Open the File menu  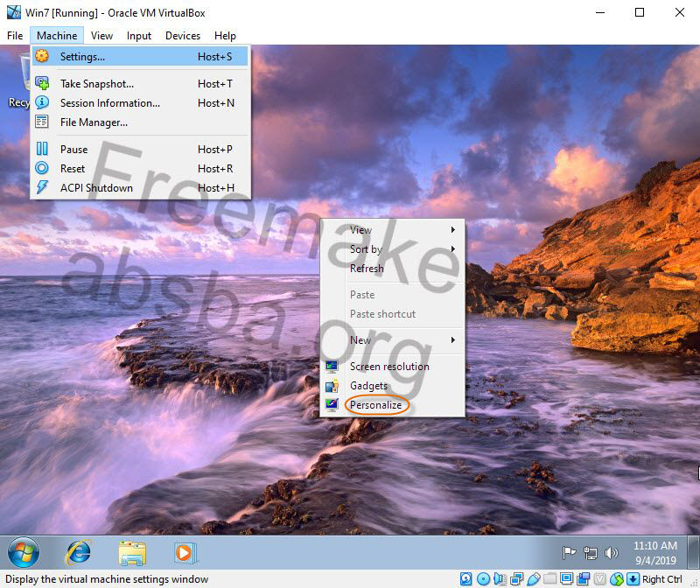tap(15, 36)
